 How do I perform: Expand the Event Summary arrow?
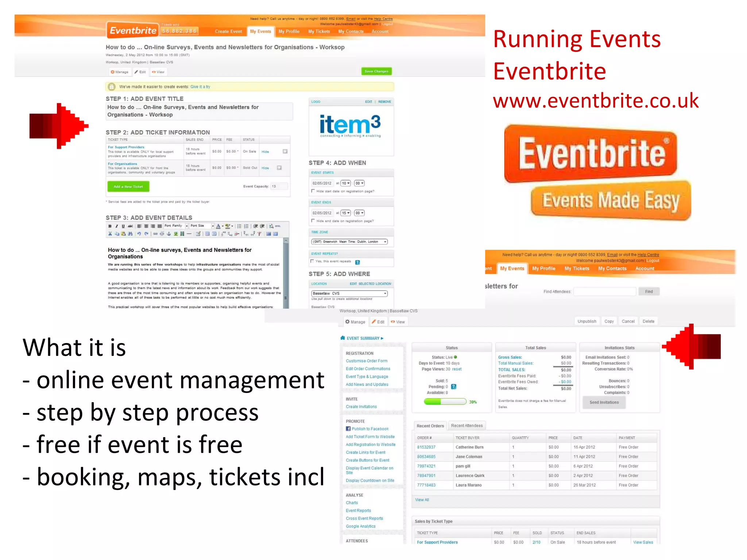(x=382, y=338)
